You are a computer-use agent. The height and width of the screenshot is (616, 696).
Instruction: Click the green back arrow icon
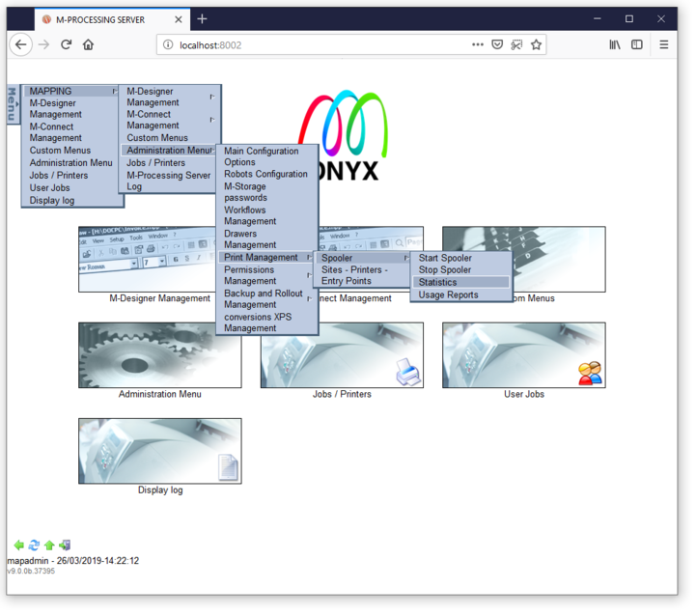click(18, 546)
